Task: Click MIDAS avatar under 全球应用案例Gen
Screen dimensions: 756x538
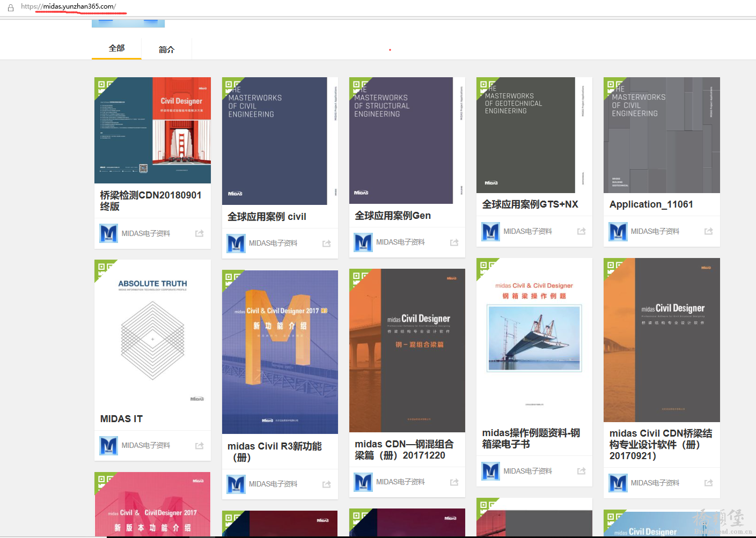Action: 363,242
